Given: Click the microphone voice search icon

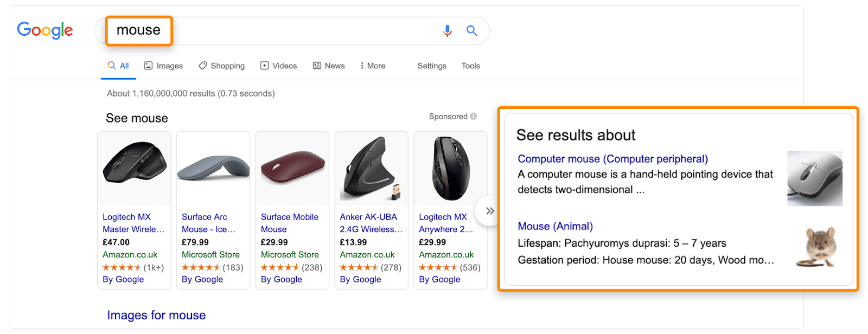Looking at the screenshot, I should pyautogui.click(x=447, y=31).
